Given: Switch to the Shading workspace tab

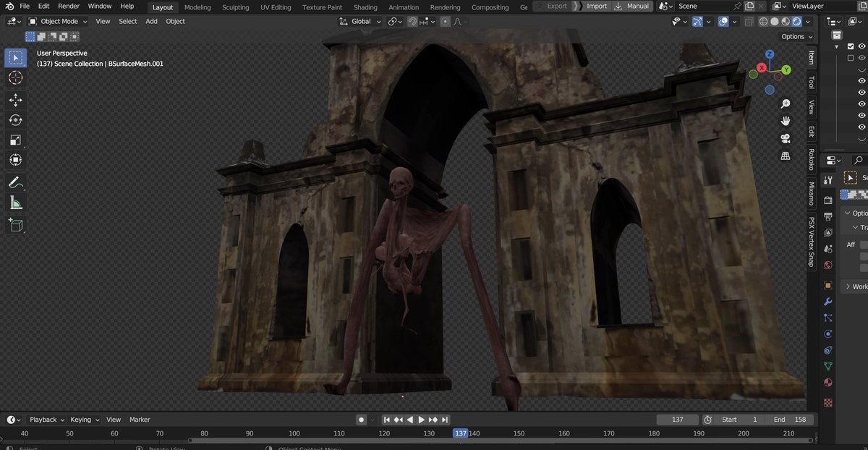Looking at the screenshot, I should click(365, 7).
